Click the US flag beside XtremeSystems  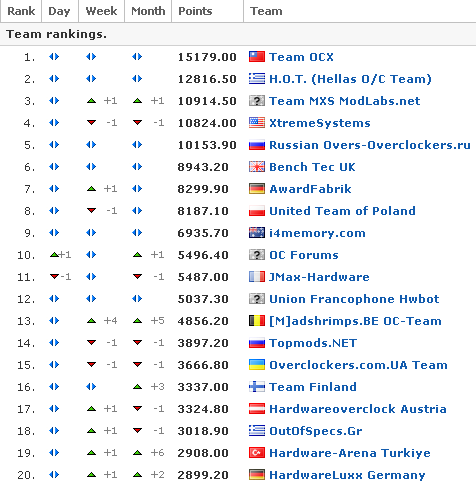tap(257, 123)
